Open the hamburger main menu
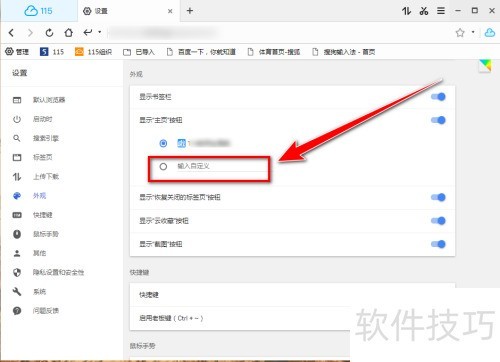This screenshot has height=362, width=500. click(441, 11)
